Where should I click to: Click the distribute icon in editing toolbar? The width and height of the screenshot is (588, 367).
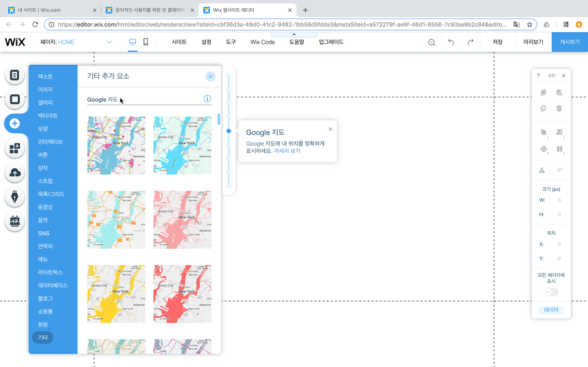tap(544, 149)
